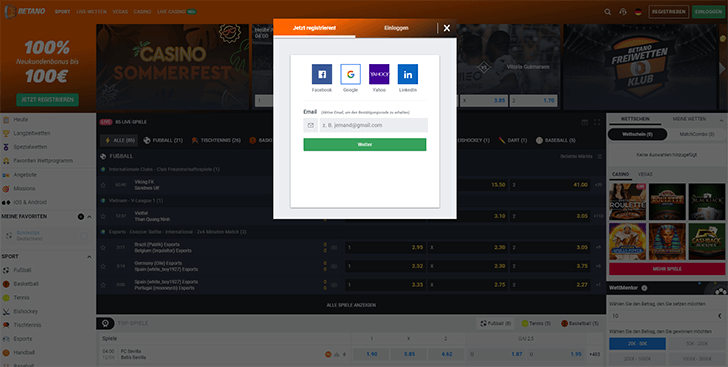Open Langzeitwetten in the sidebar
The height and width of the screenshot is (367, 728).
[x=32, y=133]
